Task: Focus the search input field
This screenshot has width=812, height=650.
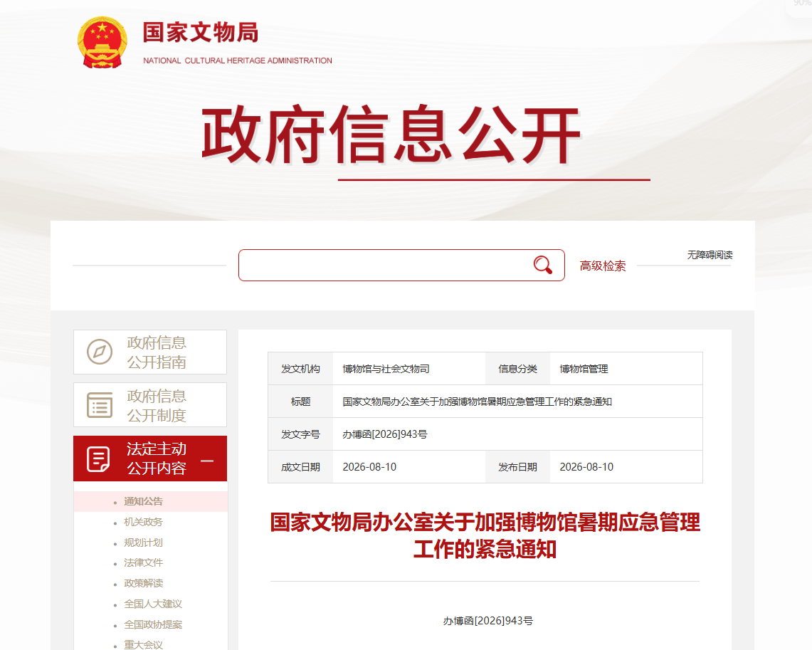Action: 401,265
